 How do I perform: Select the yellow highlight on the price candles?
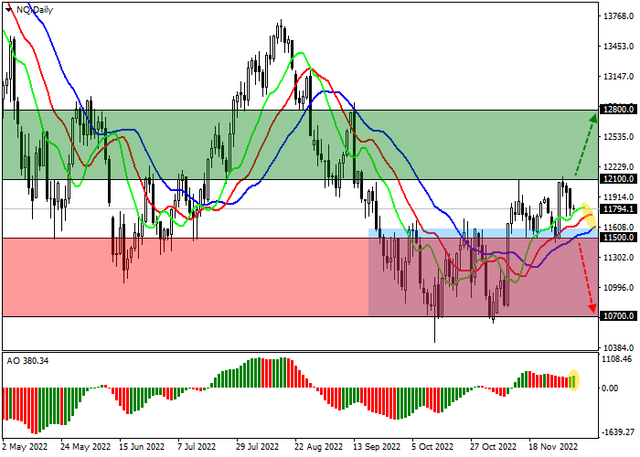(x=588, y=212)
